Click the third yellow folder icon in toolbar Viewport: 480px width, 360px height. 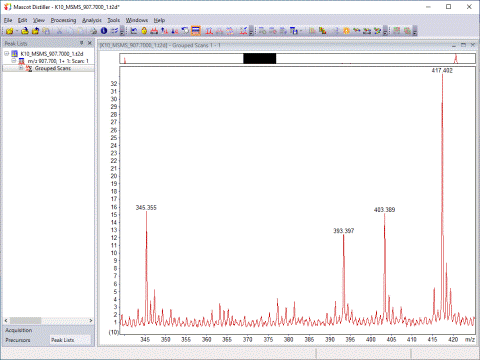(x=35, y=31)
